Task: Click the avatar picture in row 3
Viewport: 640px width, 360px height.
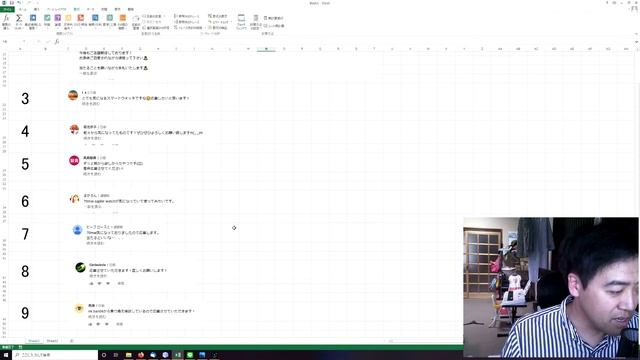Action: tap(73, 95)
